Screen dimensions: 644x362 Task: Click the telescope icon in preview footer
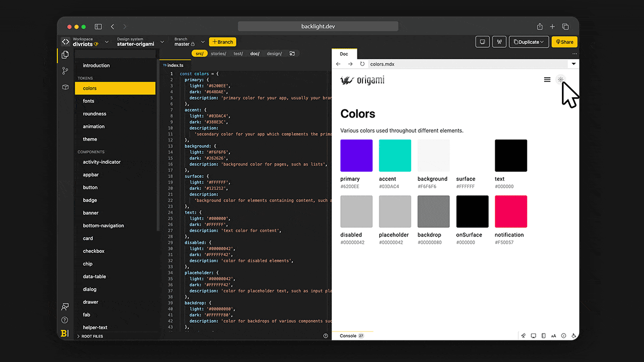pos(523,336)
